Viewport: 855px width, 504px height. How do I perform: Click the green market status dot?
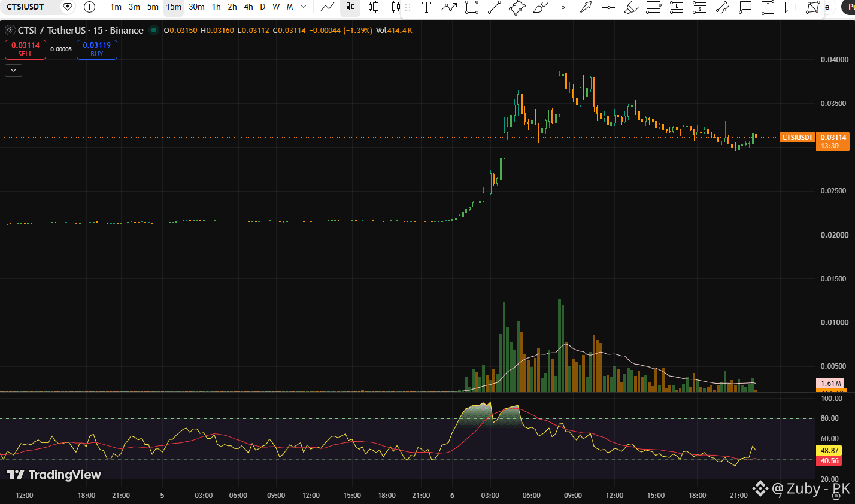pos(154,30)
